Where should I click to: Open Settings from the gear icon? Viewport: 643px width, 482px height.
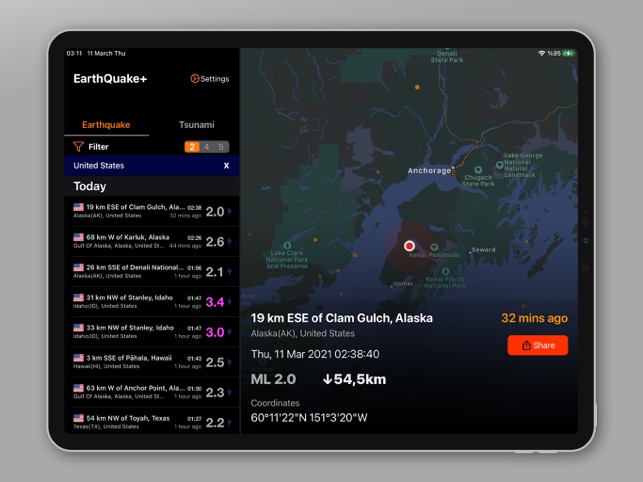point(194,79)
